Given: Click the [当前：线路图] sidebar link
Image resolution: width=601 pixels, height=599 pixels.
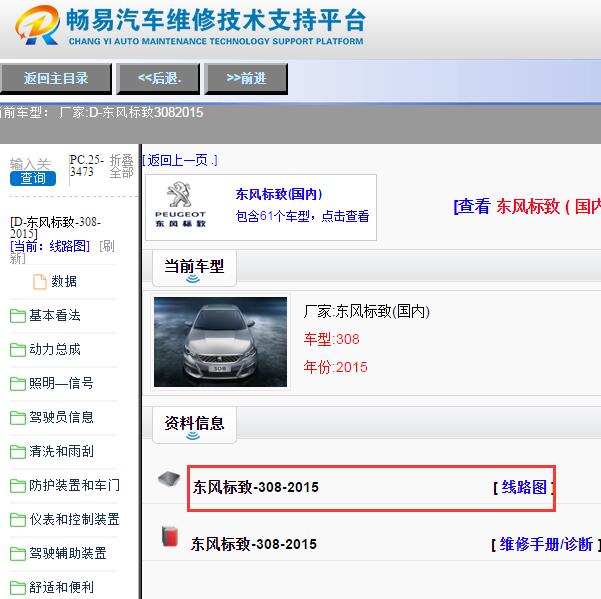Looking at the screenshot, I should tap(50, 246).
